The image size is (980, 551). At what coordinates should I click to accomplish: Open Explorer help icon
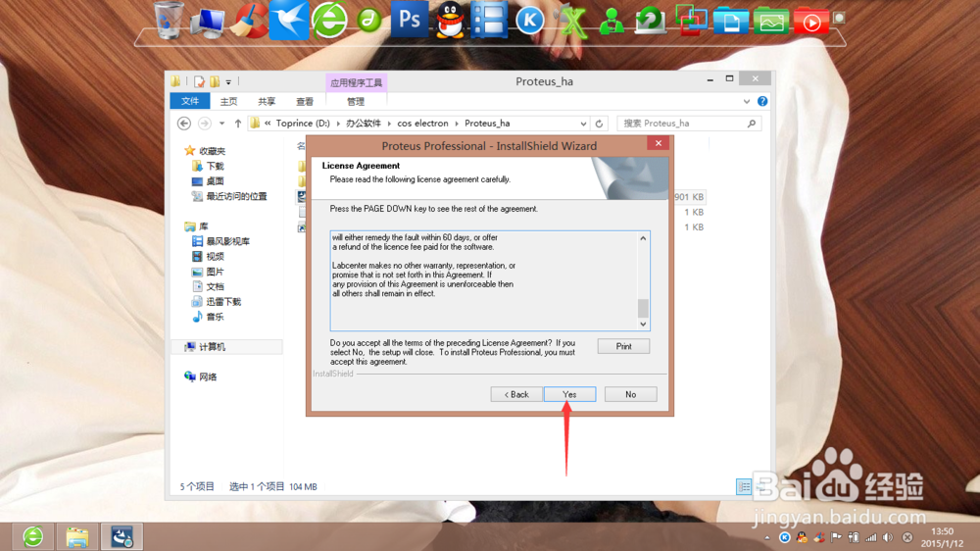(x=762, y=101)
